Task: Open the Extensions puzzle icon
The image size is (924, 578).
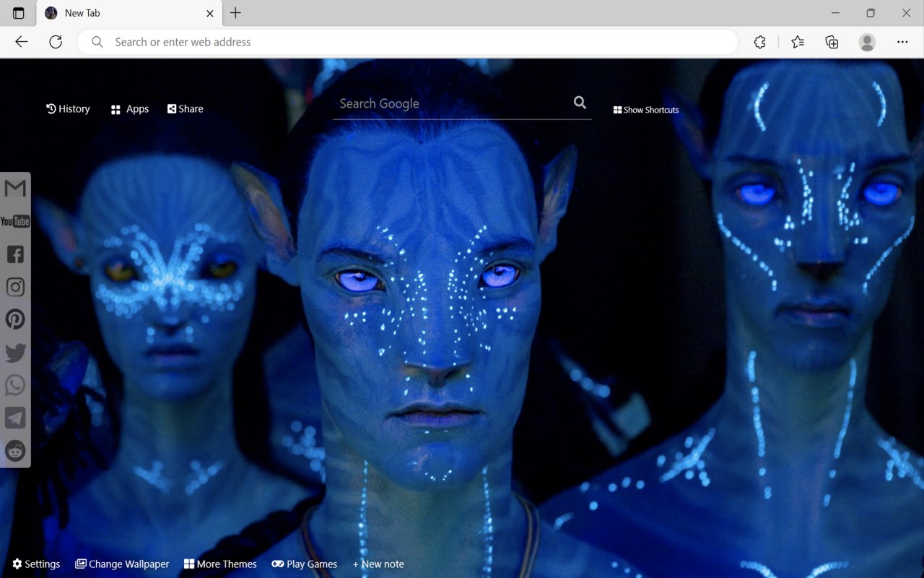Action: click(x=759, y=42)
